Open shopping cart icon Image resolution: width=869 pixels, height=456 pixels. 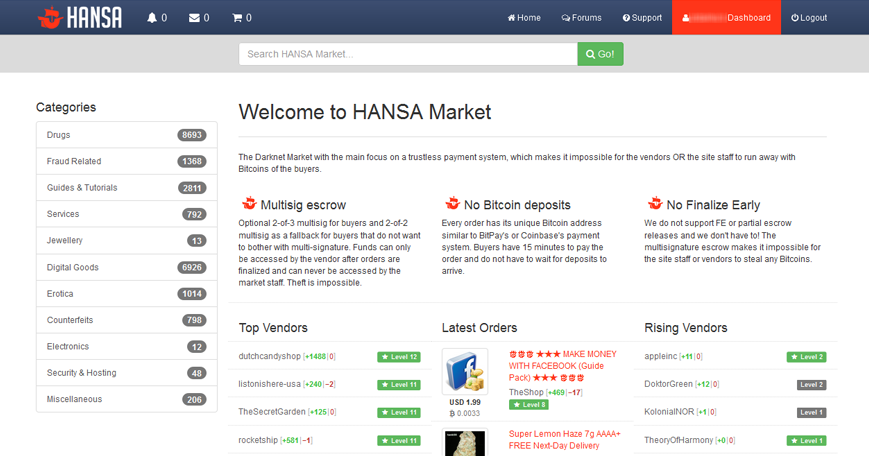(x=237, y=18)
